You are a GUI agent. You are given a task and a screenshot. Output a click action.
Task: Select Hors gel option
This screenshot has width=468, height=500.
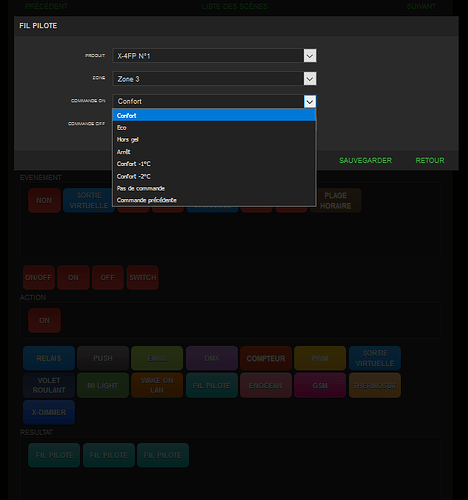click(214, 139)
